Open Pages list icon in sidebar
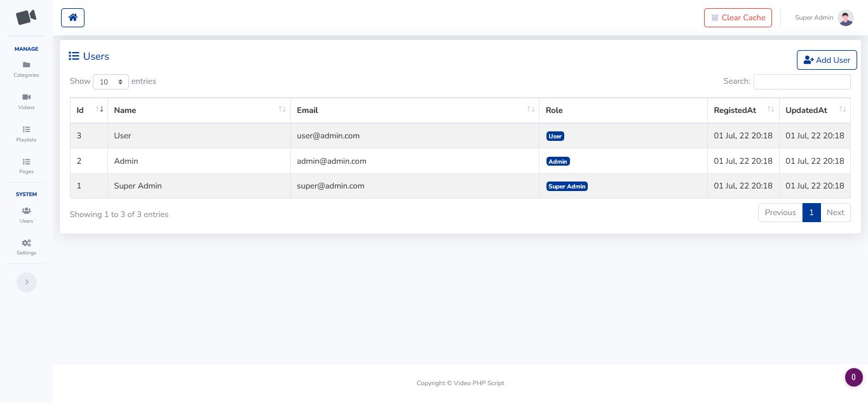 point(26,162)
